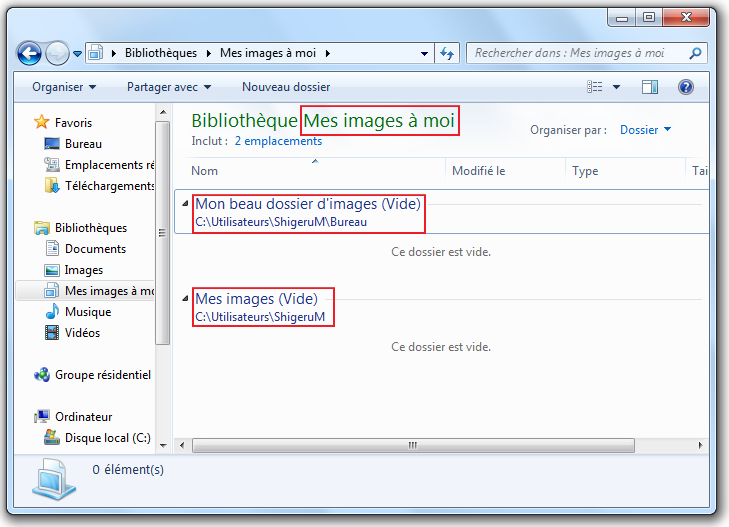Open Vidéos library in sidebar
Screen dimensions: 729x527
pyautogui.click(x=82, y=333)
